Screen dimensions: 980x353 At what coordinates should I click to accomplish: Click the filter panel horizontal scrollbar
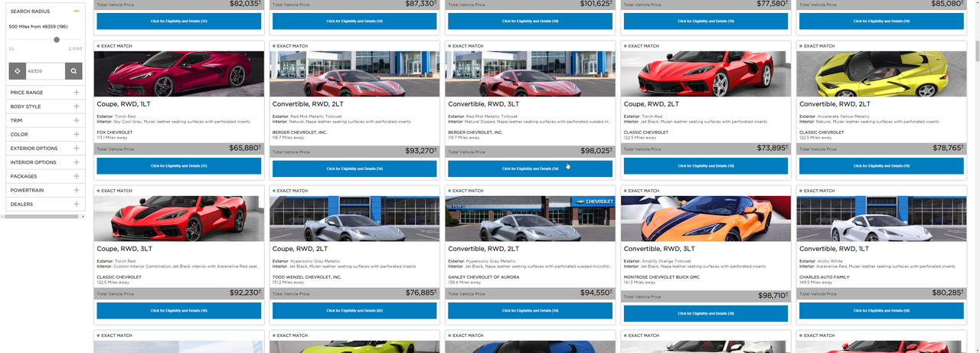click(43, 217)
